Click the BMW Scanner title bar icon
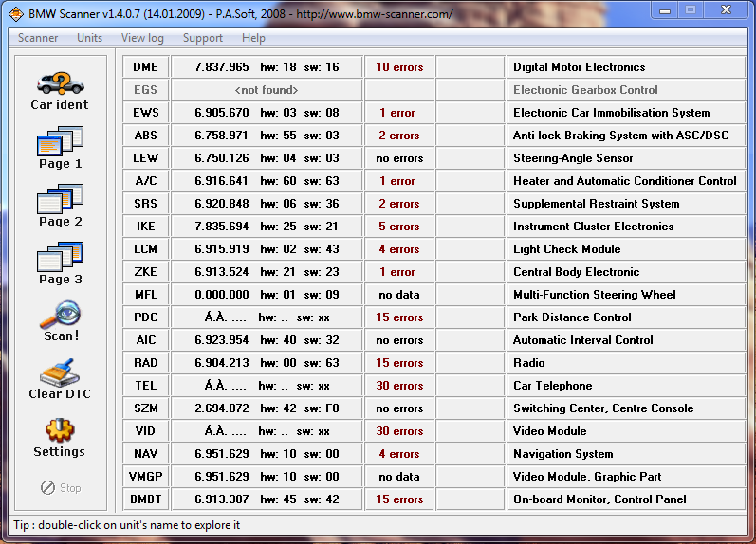Viewport: 756px width, 544px height. tap(16, 14)
